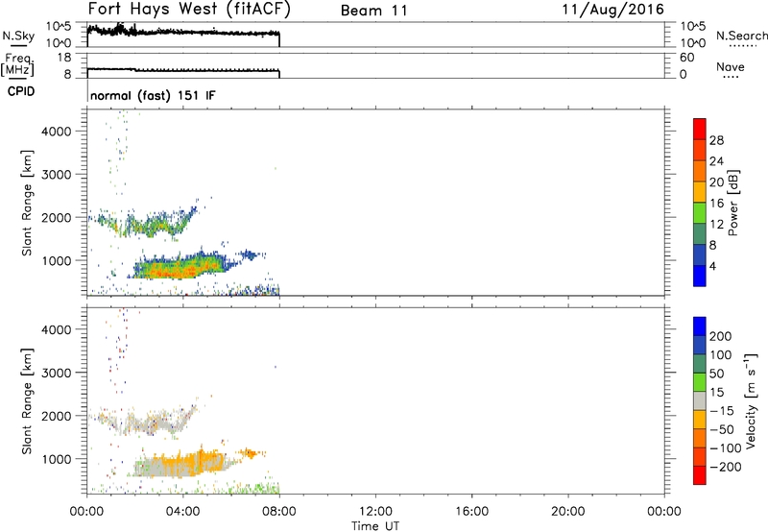Click the "60" tick on the Nave axis

(x=687, y=58)
